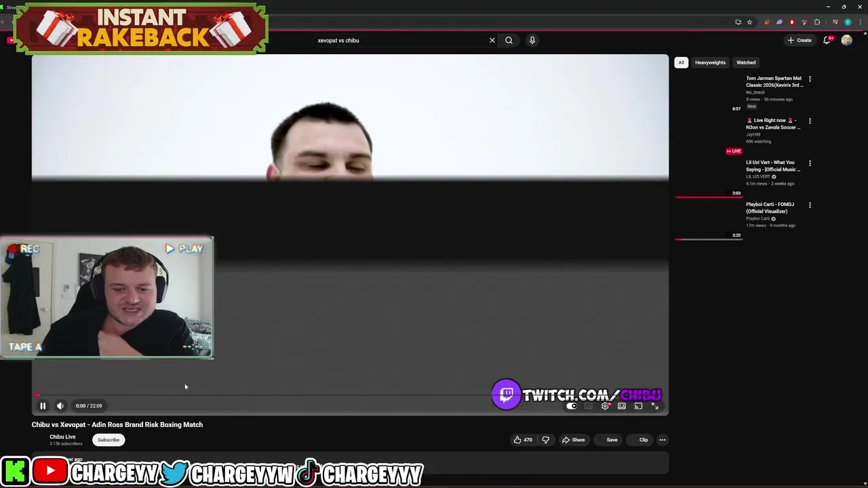Clear the search text with the X icon

[492, 40]
